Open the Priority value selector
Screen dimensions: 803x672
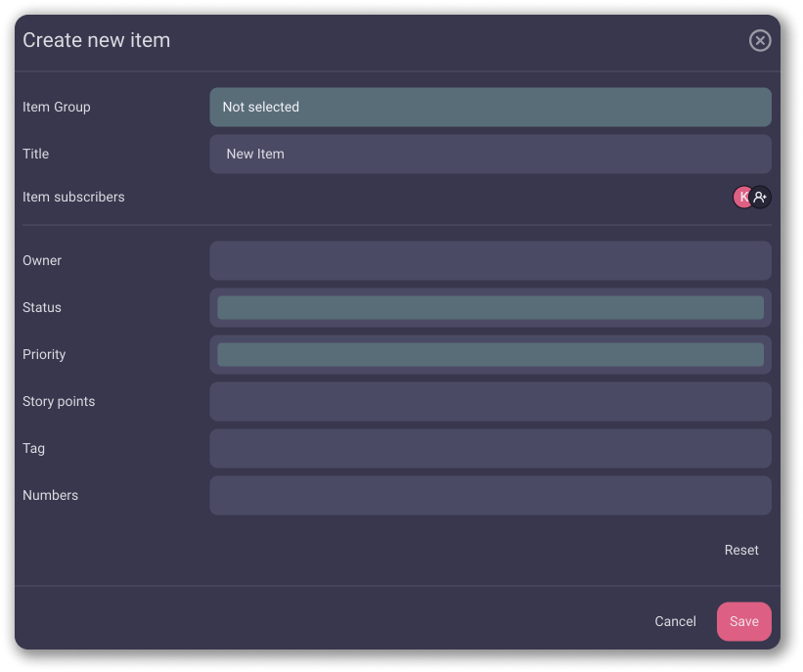coord(490,355)
